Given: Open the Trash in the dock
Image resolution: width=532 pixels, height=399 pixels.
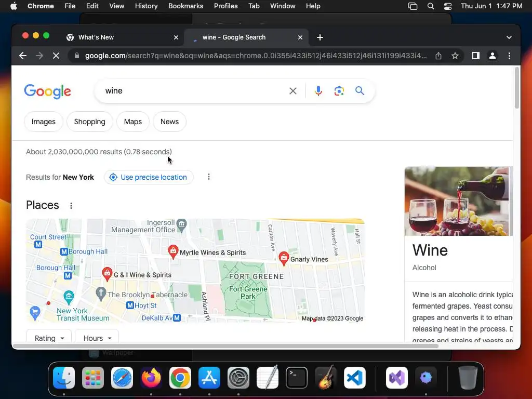Looking at the screenshot, I should 468,378.
